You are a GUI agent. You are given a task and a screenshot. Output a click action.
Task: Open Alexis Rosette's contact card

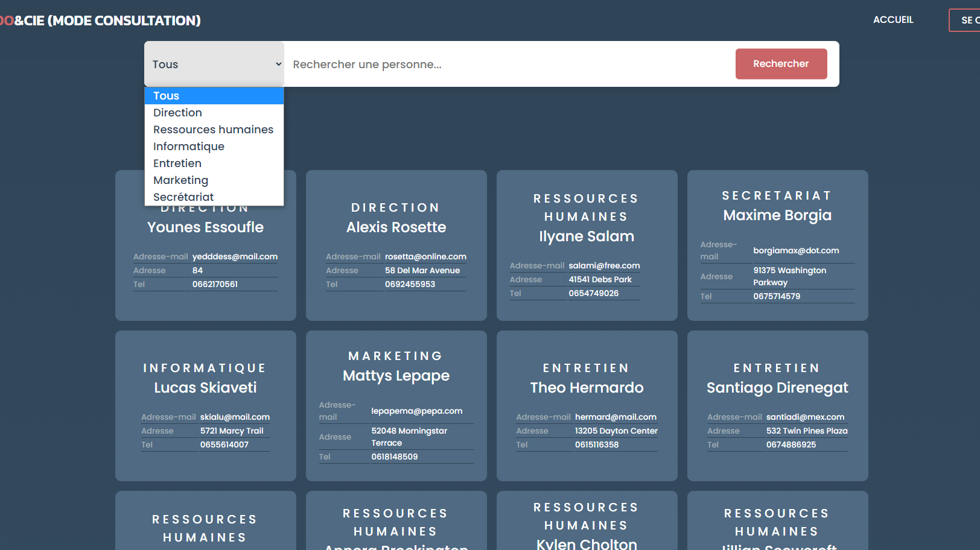396,245
